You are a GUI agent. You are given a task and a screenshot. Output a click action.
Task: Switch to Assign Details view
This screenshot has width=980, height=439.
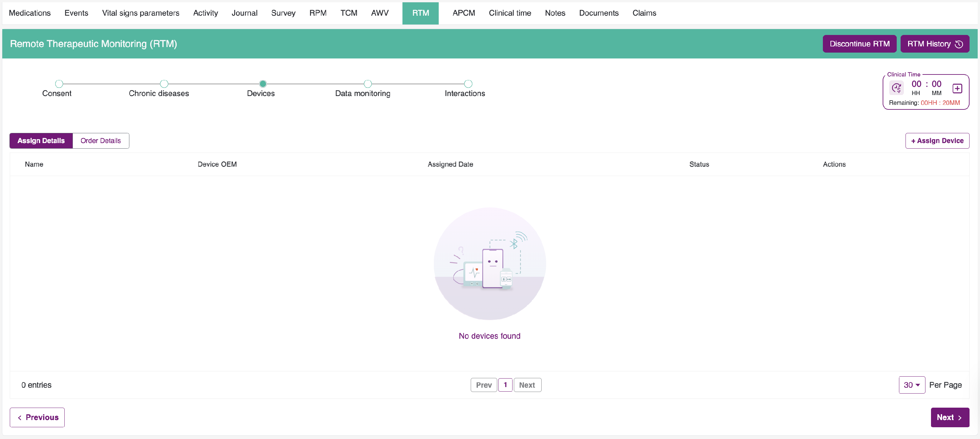click(x=41, y=141)
